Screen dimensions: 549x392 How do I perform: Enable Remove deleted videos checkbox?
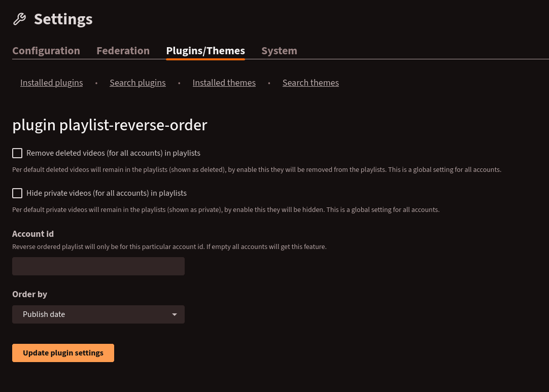[17, 153]
